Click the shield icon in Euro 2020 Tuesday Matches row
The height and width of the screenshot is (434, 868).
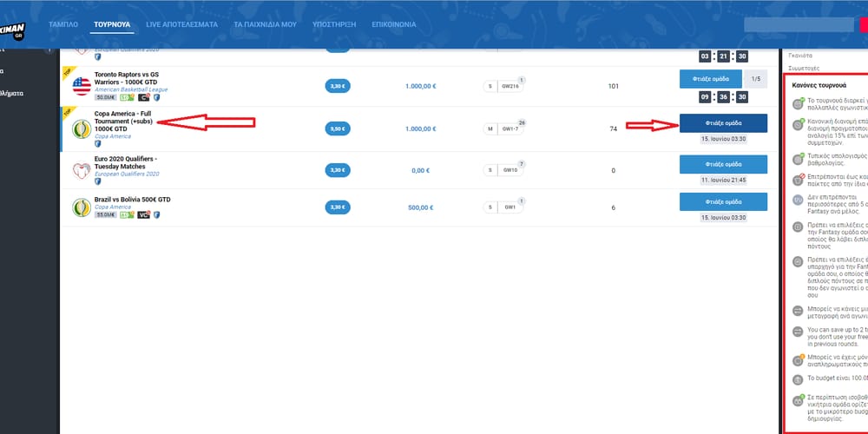98,181
